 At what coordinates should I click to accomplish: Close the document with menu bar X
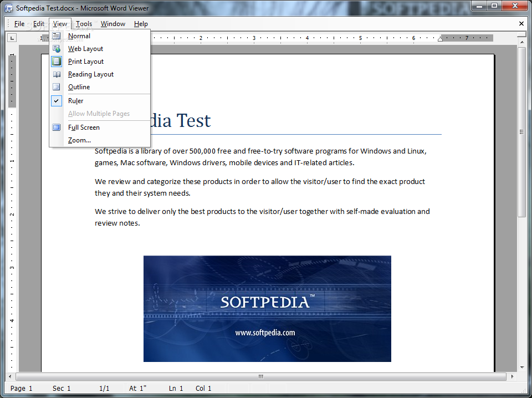click(521, 23)
